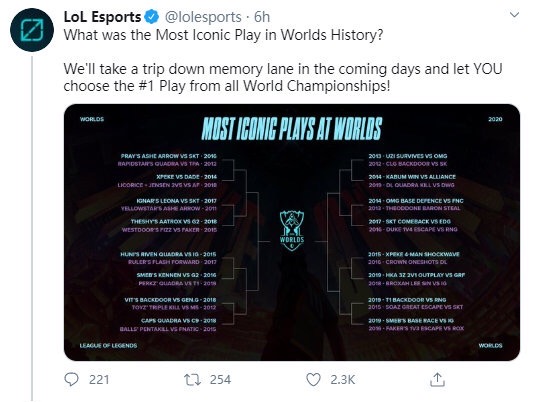535x402 pixels.
Task: Open the reply comment icon
Action: coord(71,379)
